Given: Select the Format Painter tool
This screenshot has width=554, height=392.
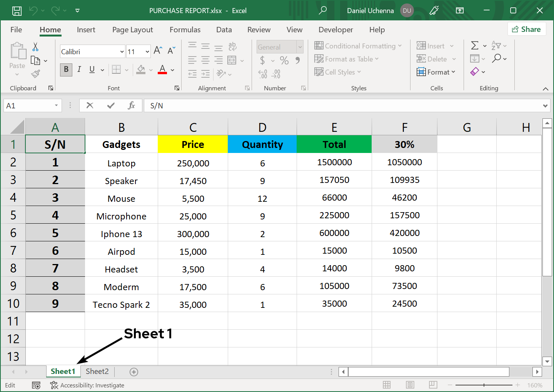Looking at the screenshot, I should pyautogui.click(x=36, y=73).
